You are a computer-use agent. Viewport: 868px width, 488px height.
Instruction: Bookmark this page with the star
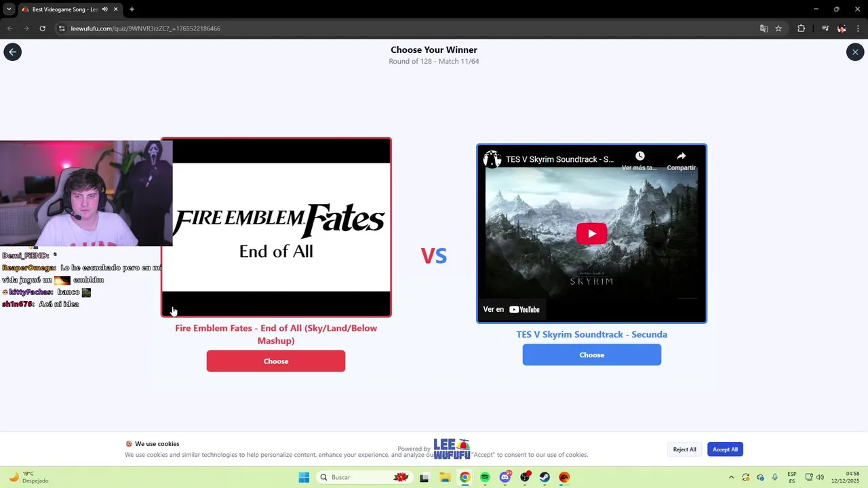[x=778, y=28]
